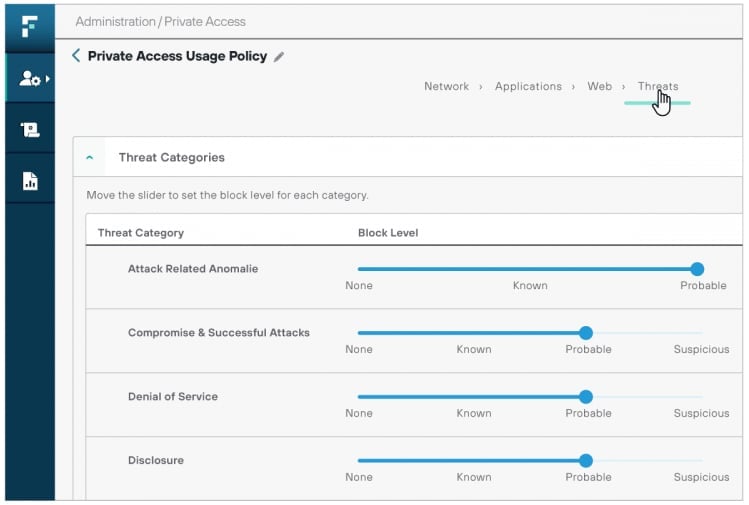Click Probable label under Denial of Service
Viewport: 749px width, 505px height.
pyautogui.click(x=588, y=413)
